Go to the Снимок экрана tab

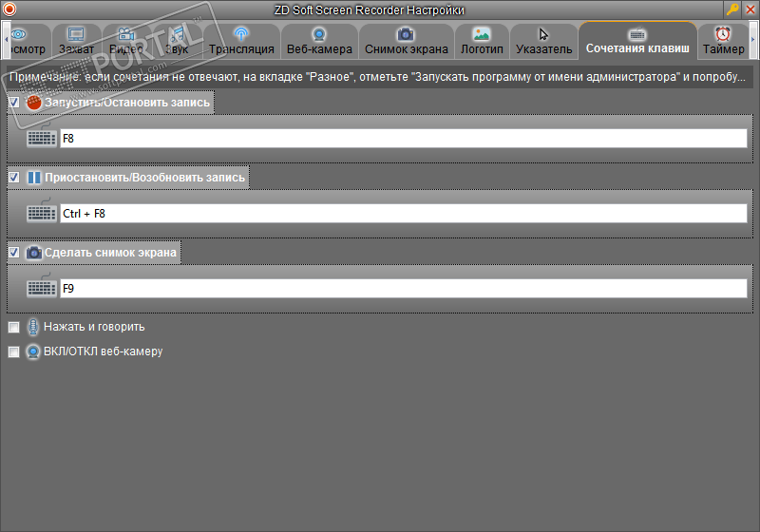coord(407,41)
